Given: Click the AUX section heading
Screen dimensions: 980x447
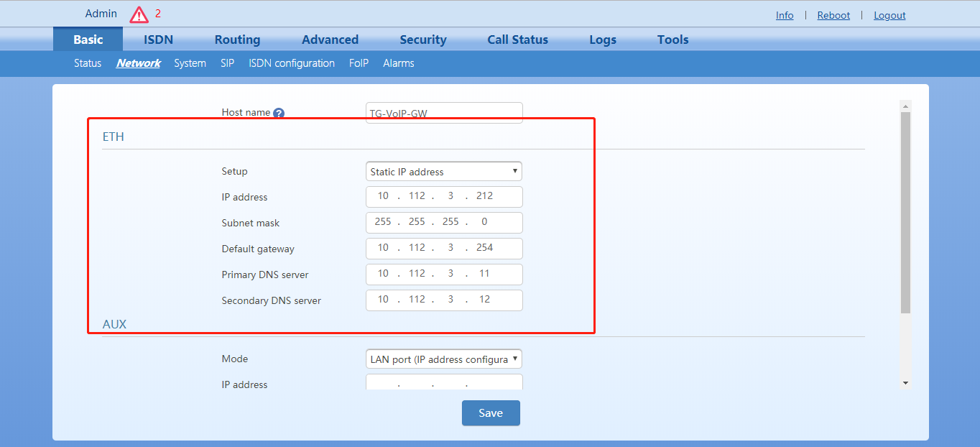Looking at the screenshot, I should [114, 324].
